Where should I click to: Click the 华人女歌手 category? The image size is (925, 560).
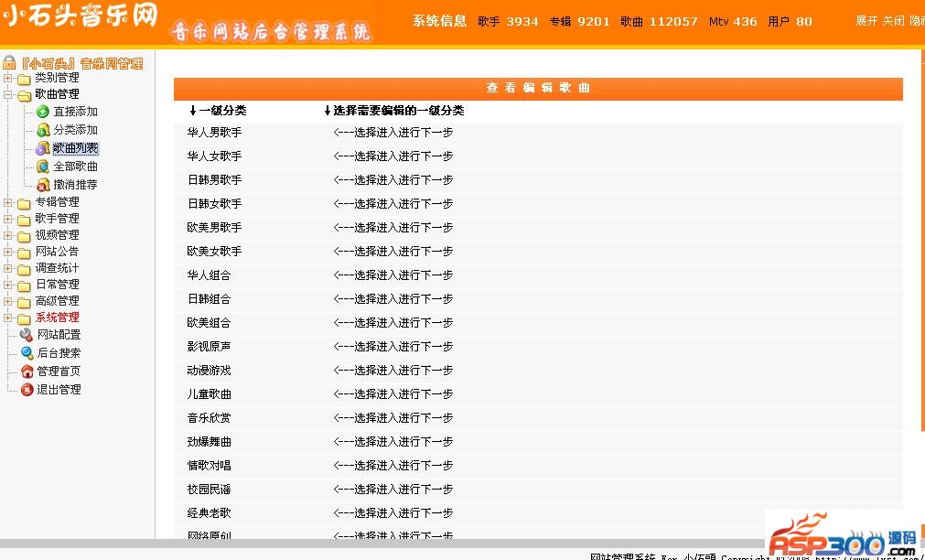click(x=214, y=156)
